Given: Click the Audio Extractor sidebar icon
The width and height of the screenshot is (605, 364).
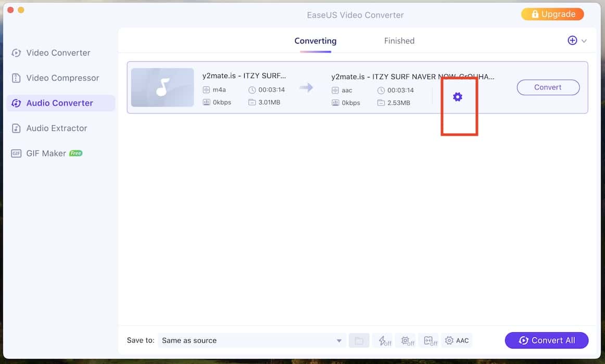Looking at the screenshot, I should pos(17,128).
